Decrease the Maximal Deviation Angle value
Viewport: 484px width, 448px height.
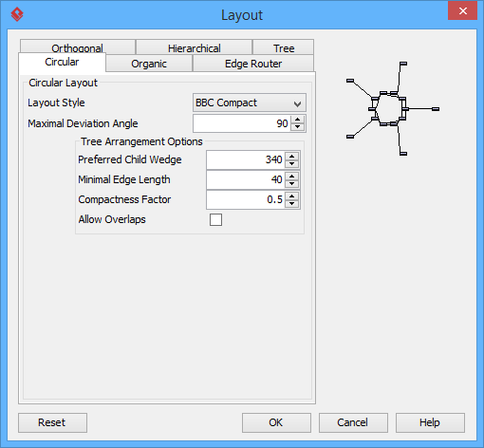(x=297, y=127)
